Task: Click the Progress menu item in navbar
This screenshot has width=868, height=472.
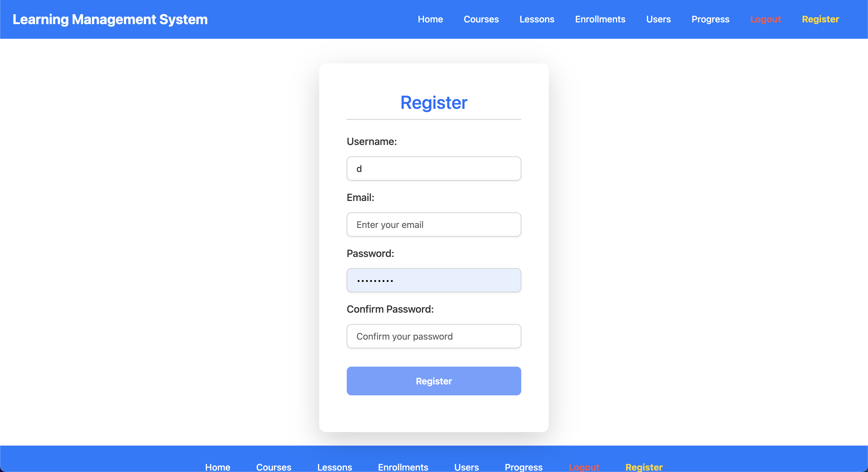Action: click(710, 19)
